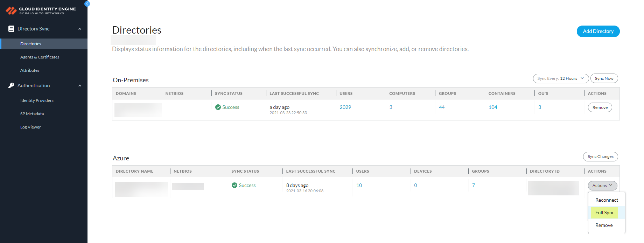Click the On-Premises green success checkmark icon
This screenshot has height=243, width=644.
click(218, 107)
